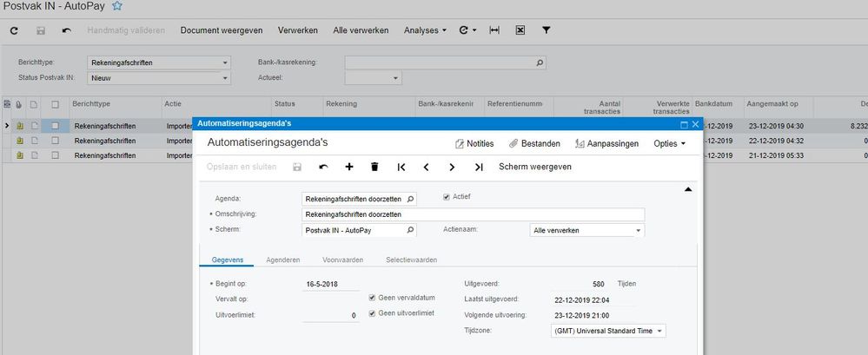Edit the Begint op date field
The image size is (868, 355).
point(330,285)
